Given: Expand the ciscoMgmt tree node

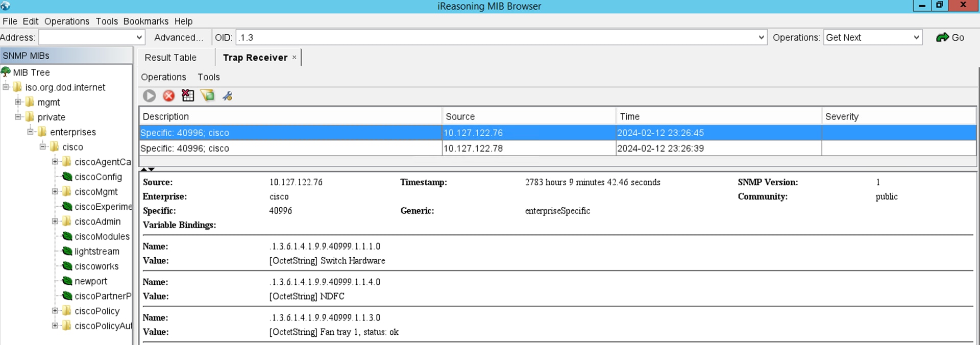Looking at the screenshot, I should (55, 191).
